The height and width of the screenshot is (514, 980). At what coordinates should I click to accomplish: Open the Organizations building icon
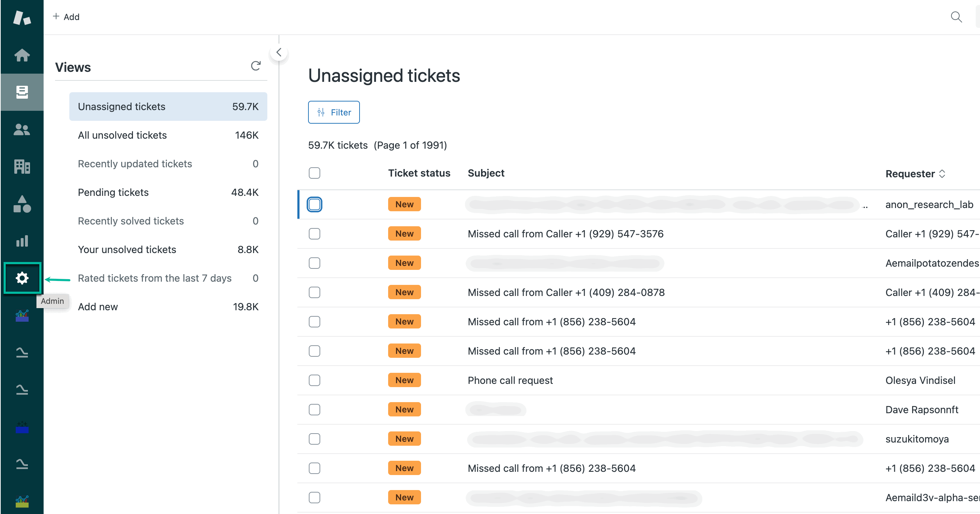22,166
